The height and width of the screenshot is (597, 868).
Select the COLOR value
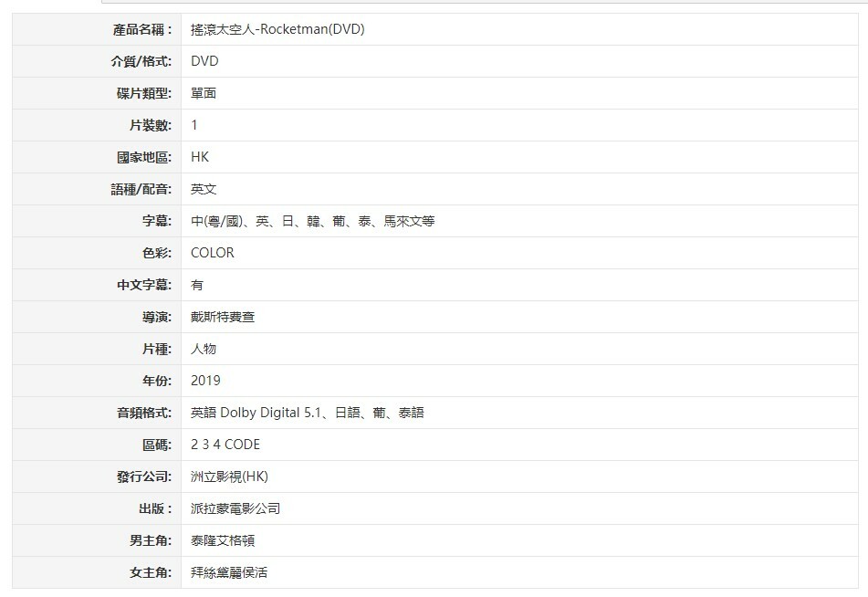212,253
